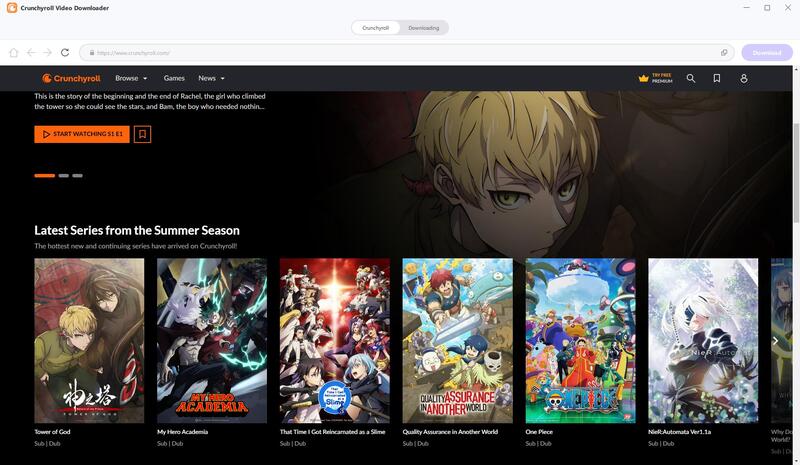This screenshot has height=465, width=800.
Task: Click Quality Assurance in Another World title
Action: (x=450, y=432)
